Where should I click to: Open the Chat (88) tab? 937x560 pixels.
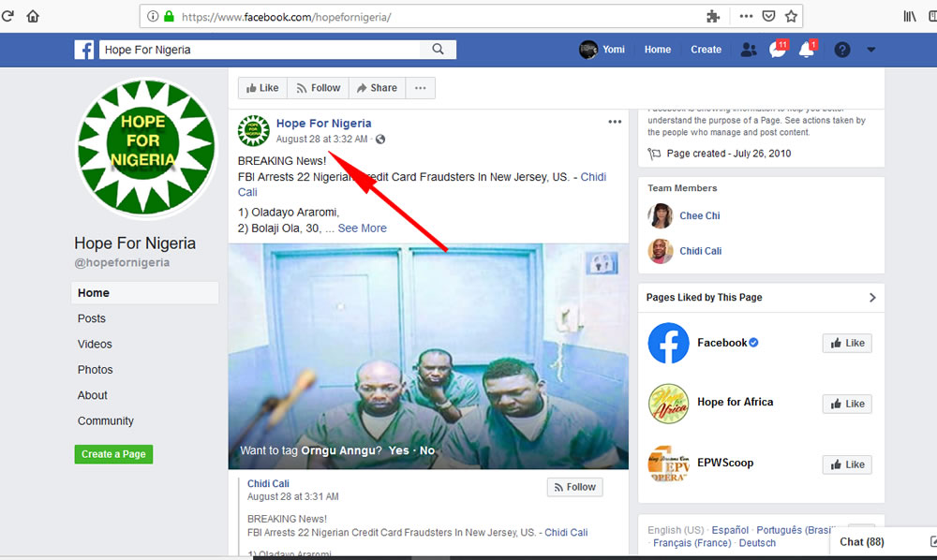[862, 542]
